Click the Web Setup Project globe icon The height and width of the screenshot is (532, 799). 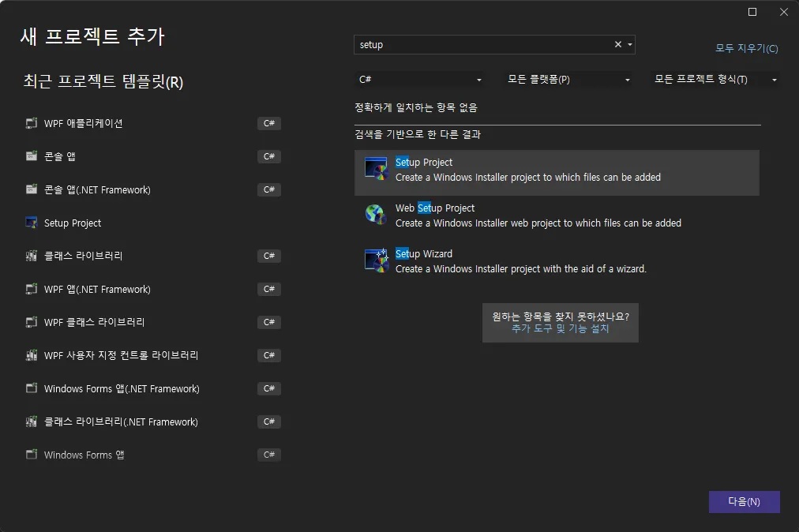(x=376, y=214)
